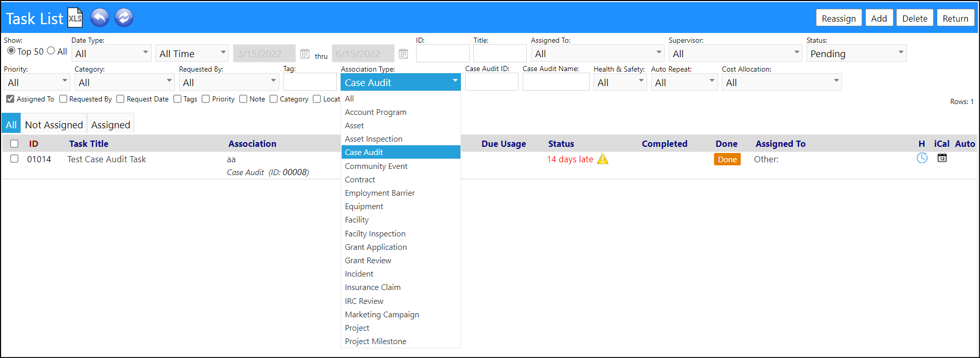Click into the Case Audit ID field
980x358 pixels.
pos(491,82)
